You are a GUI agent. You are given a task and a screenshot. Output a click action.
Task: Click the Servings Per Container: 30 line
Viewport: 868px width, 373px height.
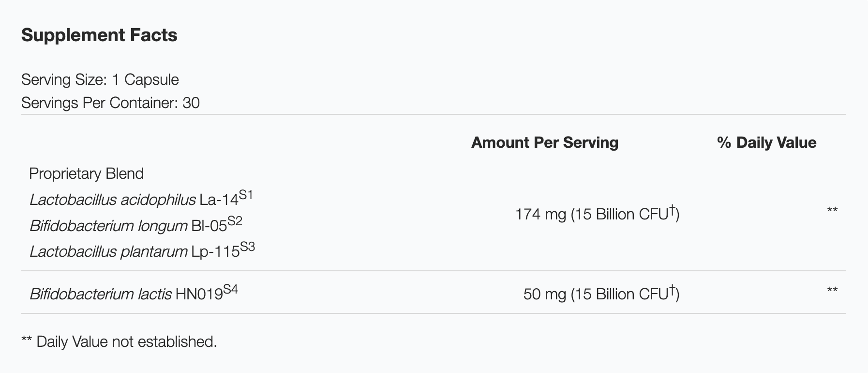(110, 103)
